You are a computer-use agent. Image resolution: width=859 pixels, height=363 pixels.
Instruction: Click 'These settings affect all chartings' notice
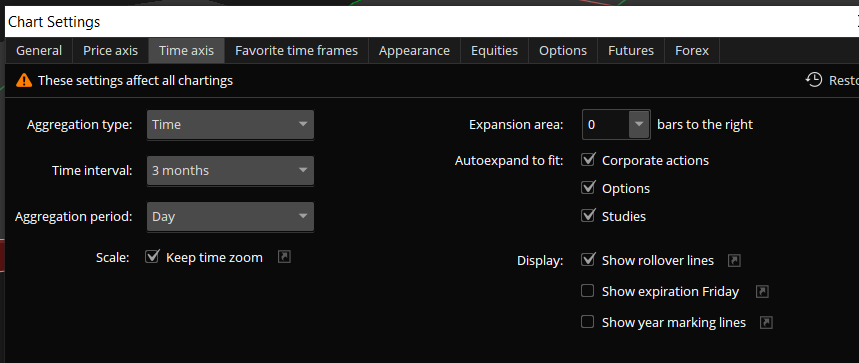pyautogui.click(x=135, y=80)
